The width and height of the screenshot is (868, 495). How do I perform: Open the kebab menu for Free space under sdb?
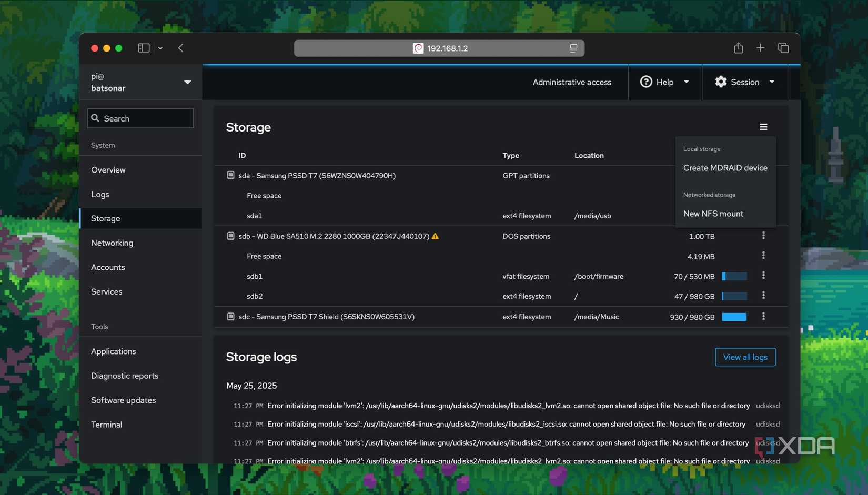763,256
